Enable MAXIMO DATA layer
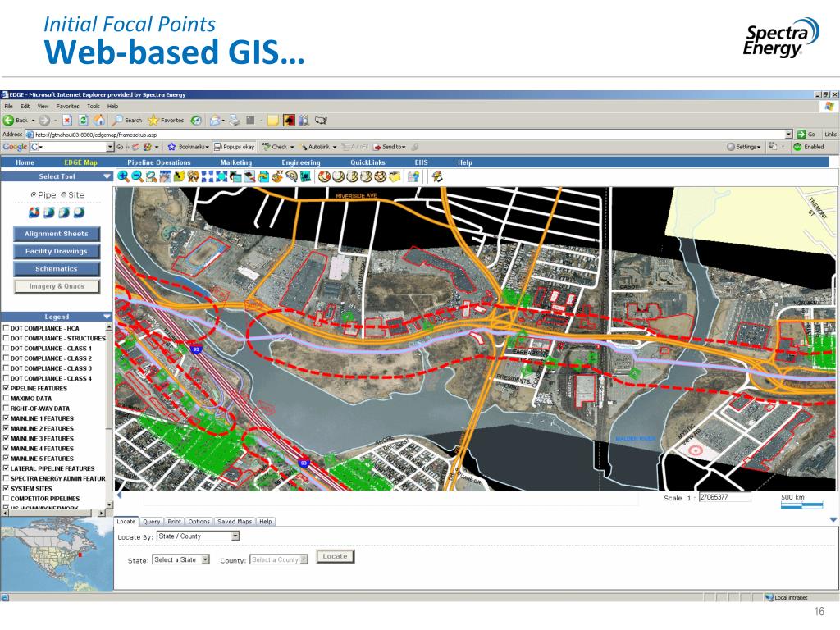The width and height of the screenshot is (840, 630). [6, 399]
